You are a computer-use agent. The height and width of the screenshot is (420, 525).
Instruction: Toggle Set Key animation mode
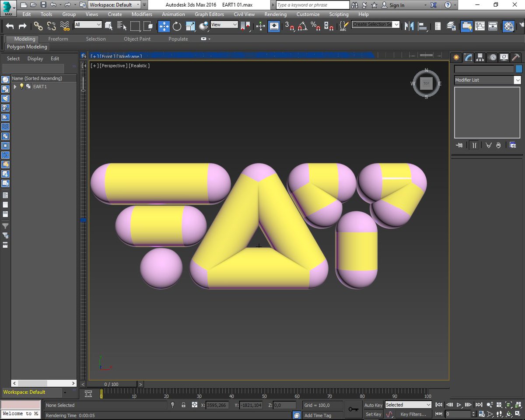pos(373,414)
